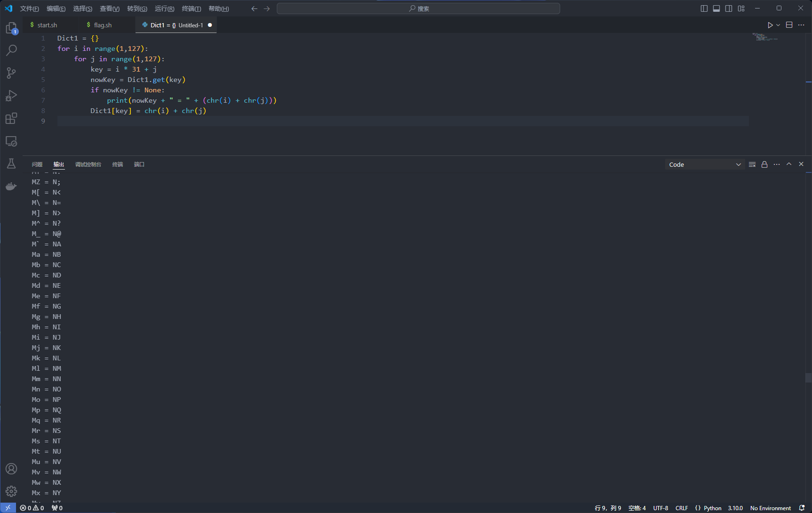812x513 pixels.
Task: Close the bottom panel
Action: pos(801,164)
